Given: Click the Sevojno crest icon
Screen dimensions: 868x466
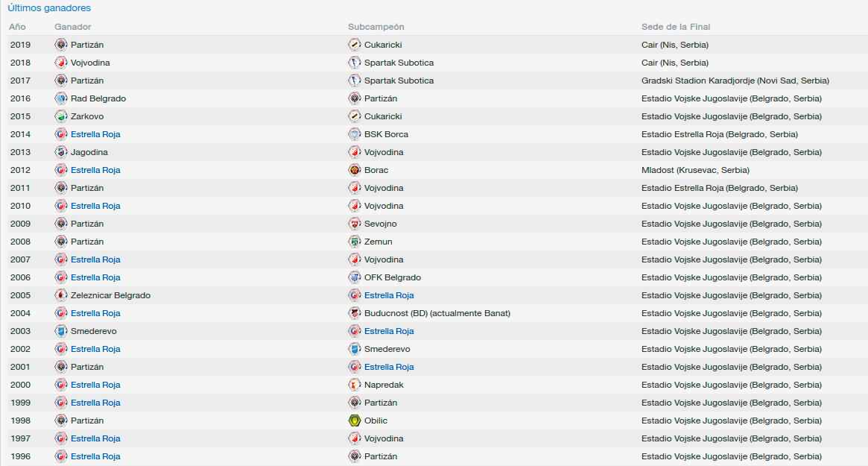Looking at the screenshot, I should (x=355, y=224).
